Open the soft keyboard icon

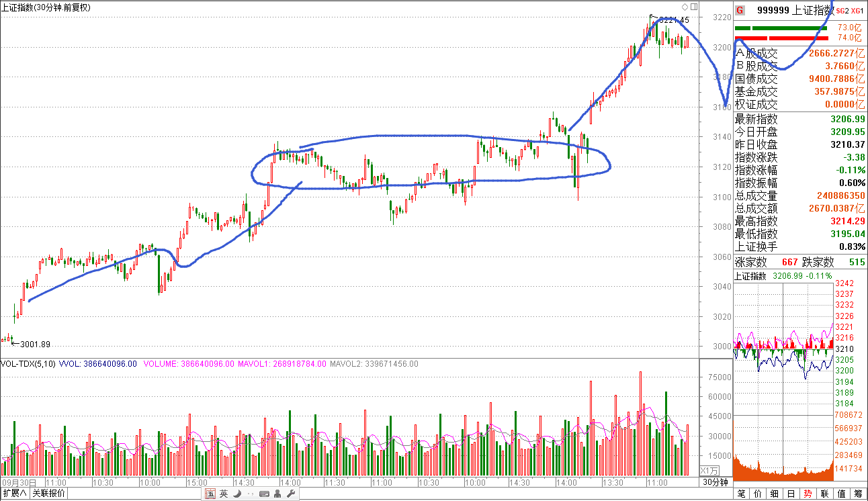point(263,494)
